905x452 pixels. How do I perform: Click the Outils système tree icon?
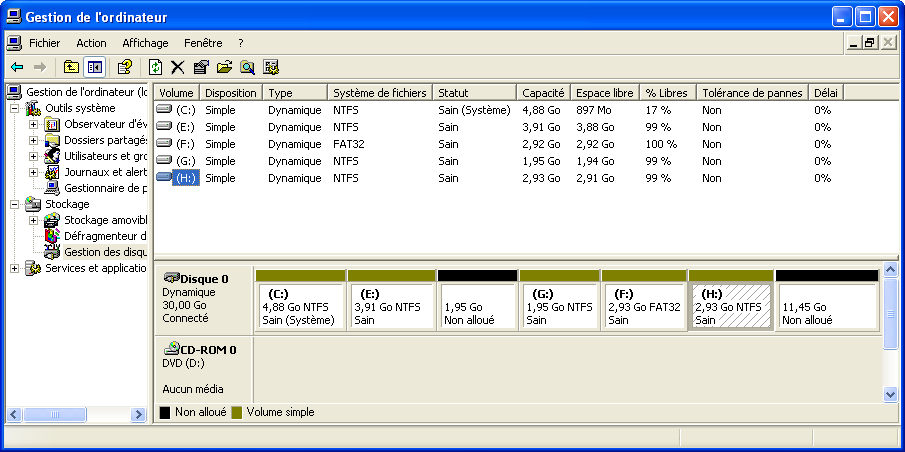[x=34, y=108]
